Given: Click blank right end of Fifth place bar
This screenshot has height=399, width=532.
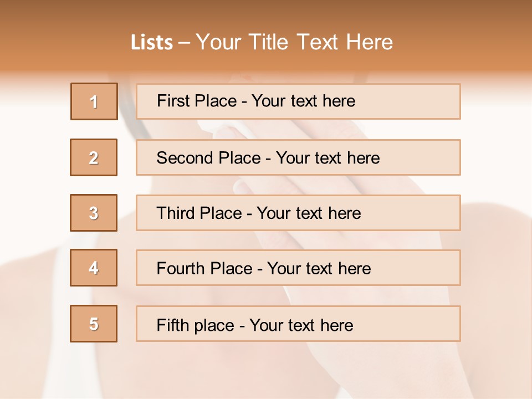Looking at the screenshot, I should point(421,324).
